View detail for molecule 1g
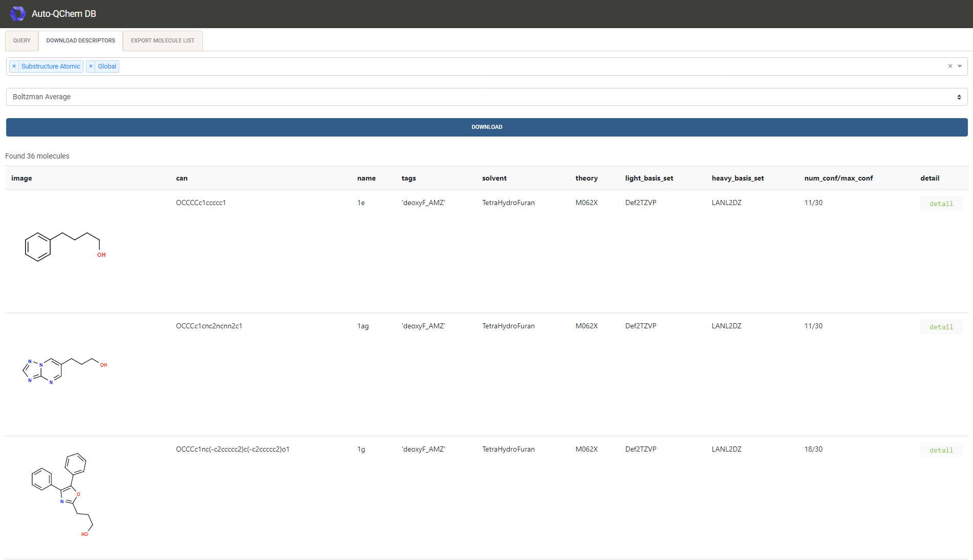Screen dimensions: 973x560 coord(941,451)
